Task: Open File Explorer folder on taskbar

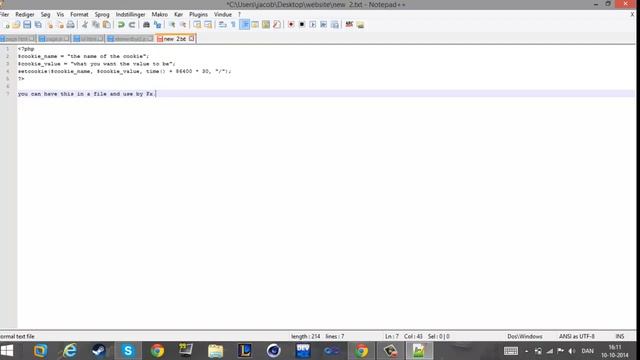Action: tap(216, 351)
